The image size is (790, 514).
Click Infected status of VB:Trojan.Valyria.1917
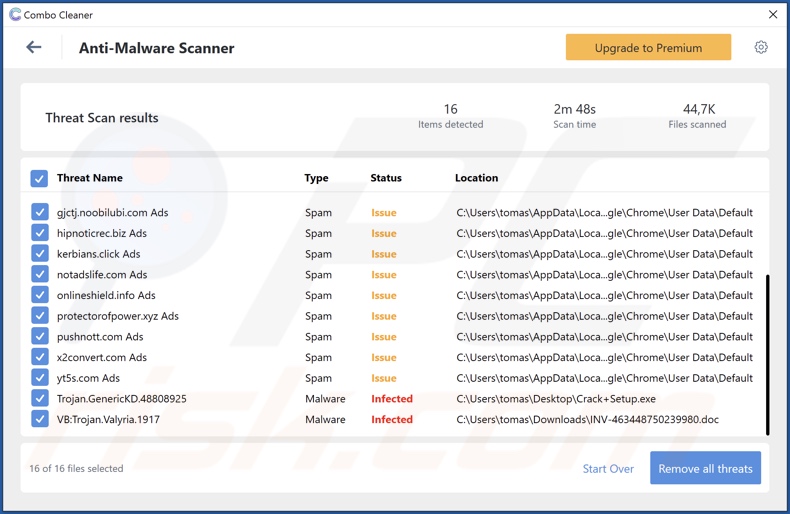click(x=392, y=419)
